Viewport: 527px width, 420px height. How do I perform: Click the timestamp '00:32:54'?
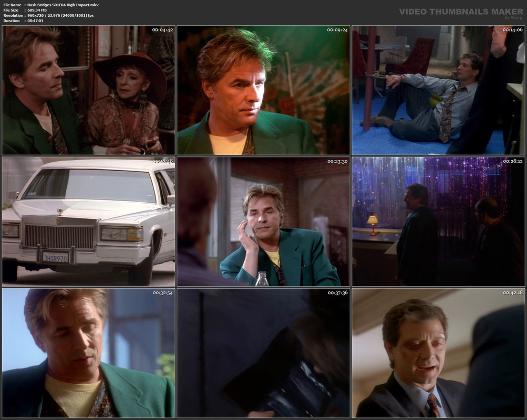(162, 293)
